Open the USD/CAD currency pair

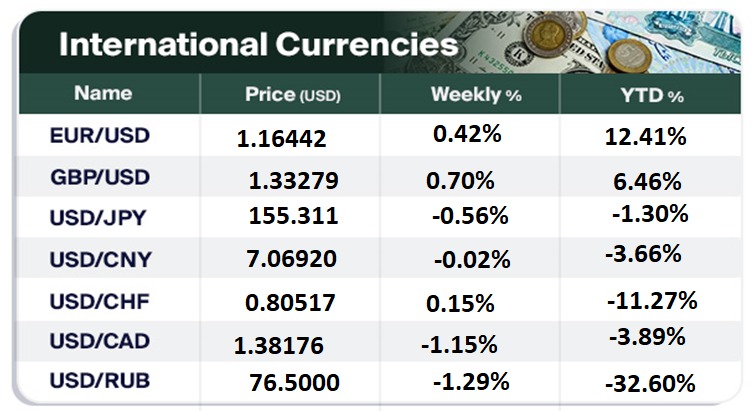[99, 341]
